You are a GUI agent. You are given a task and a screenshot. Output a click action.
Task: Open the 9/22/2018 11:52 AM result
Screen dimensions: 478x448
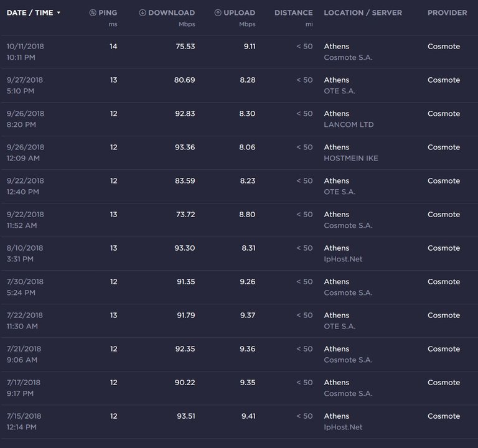(239, 220)
